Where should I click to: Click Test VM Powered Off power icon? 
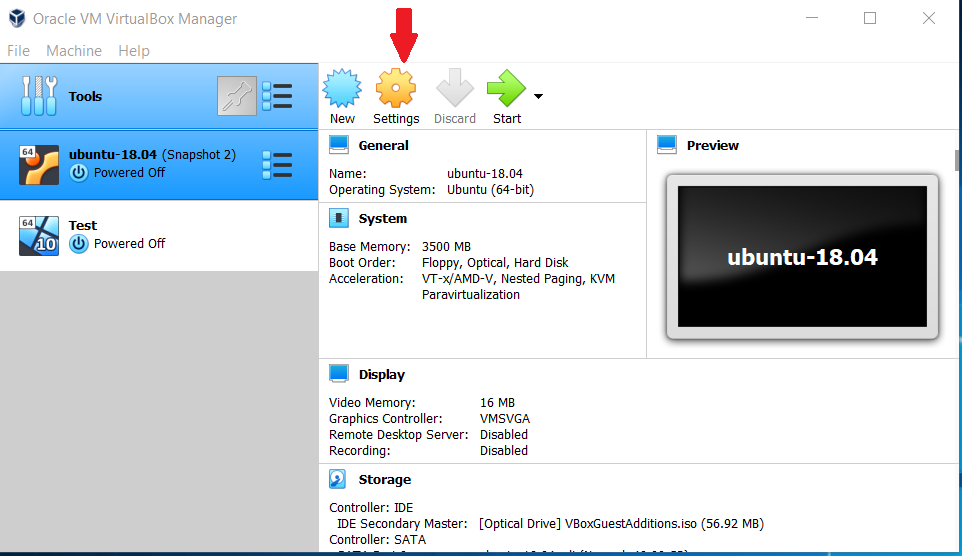[79, 244]
